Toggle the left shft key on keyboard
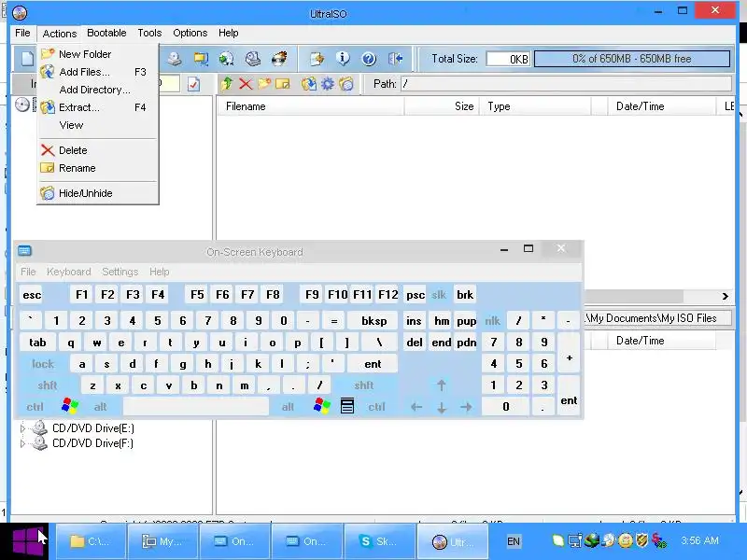This screenshot has height=560, width=747. (x=48, y=385)
